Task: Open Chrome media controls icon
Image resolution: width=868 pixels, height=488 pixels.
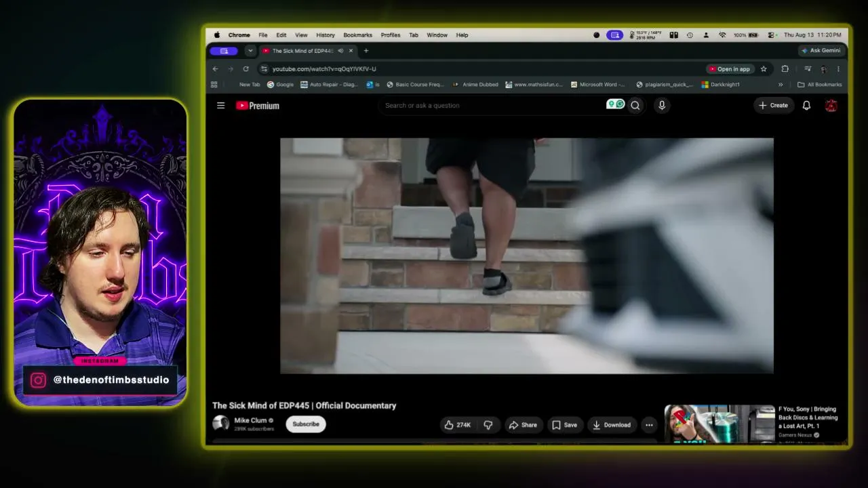Action: click(808, 68)
